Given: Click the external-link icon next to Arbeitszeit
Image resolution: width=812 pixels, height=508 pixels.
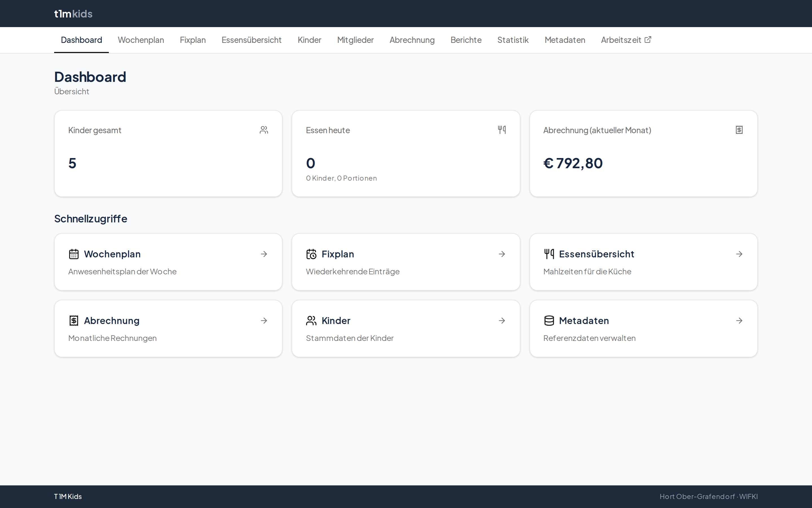Looking at the screenshot, I should 648,40.
